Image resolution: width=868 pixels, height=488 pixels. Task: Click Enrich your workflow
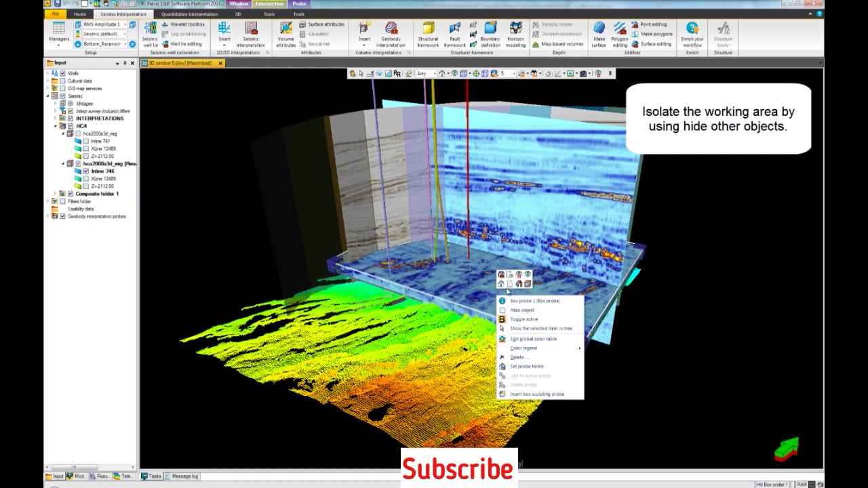click(692, 34)
